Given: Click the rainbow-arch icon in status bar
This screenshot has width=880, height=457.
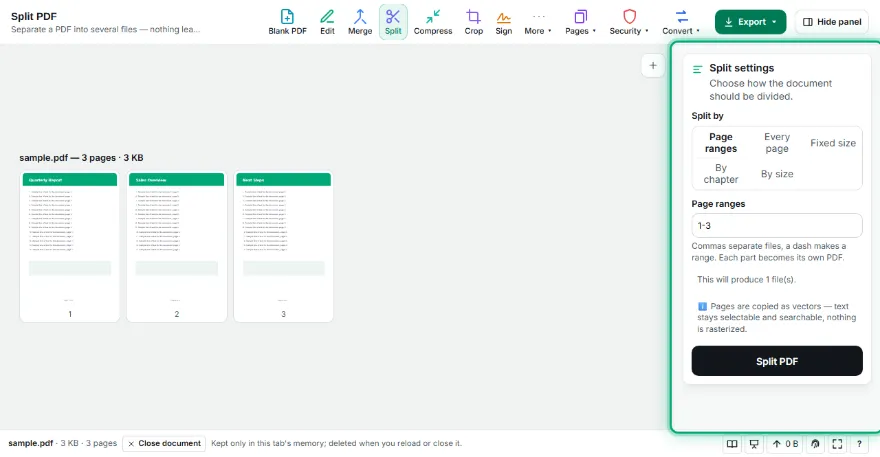Looking at the screenshot, I should coord(815,444).
